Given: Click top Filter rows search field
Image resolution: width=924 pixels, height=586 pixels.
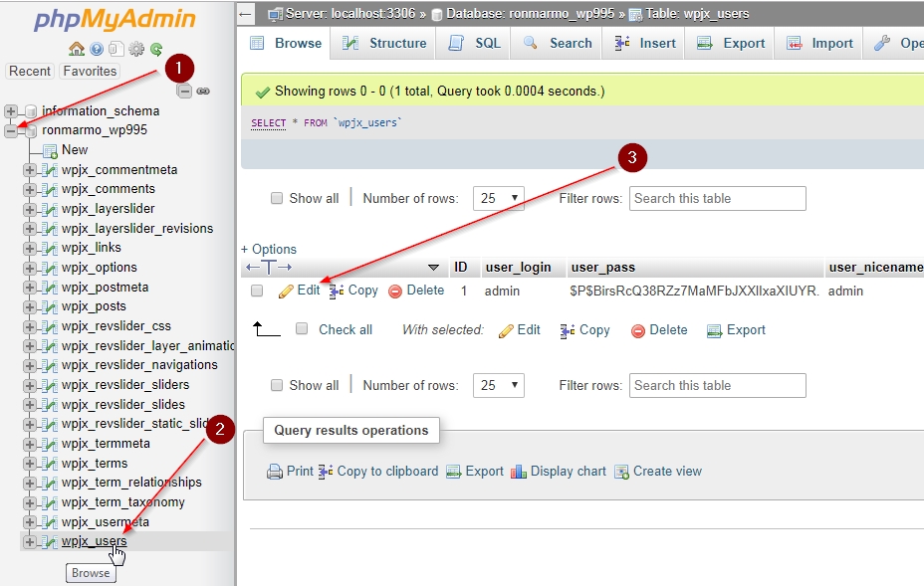Looking at the screenshot, I should tap(717, 198).
